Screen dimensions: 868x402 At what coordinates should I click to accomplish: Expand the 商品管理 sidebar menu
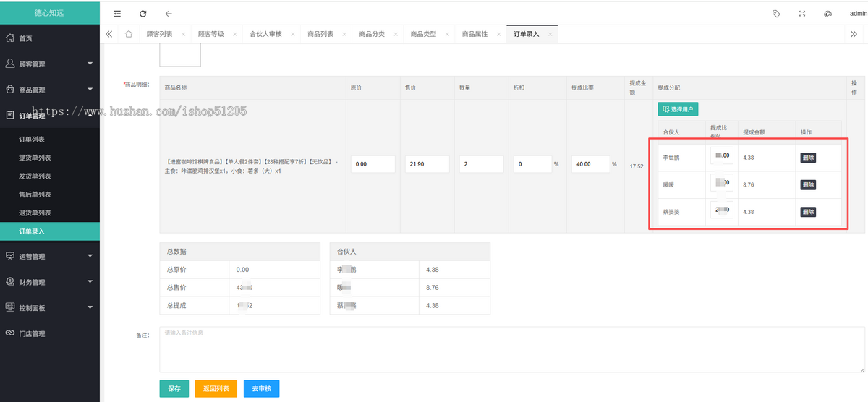49,90
